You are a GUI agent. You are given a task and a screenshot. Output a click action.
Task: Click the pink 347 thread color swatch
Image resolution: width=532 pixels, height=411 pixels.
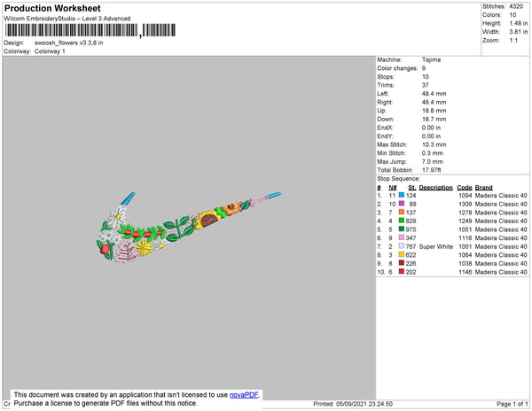pyautogui.click(x=402, y=237)
